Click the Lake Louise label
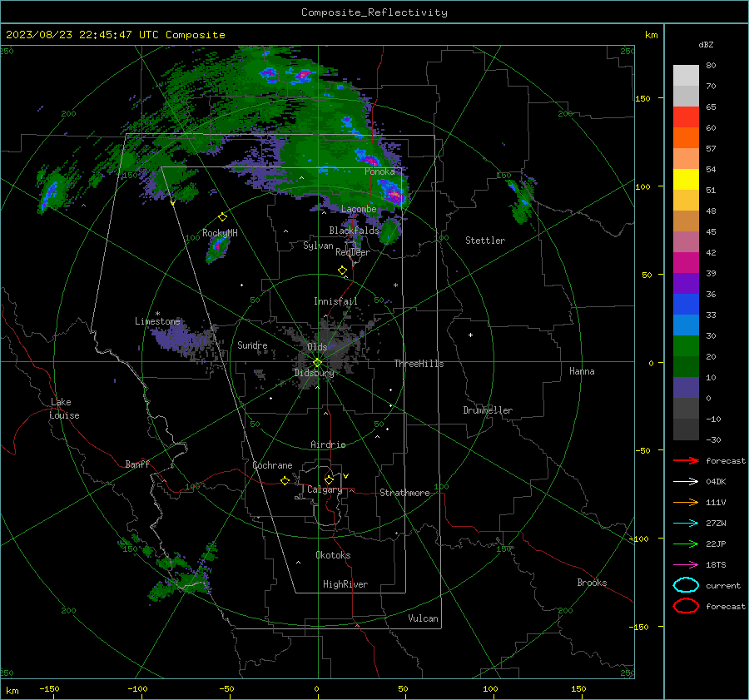 coord(64,409)
